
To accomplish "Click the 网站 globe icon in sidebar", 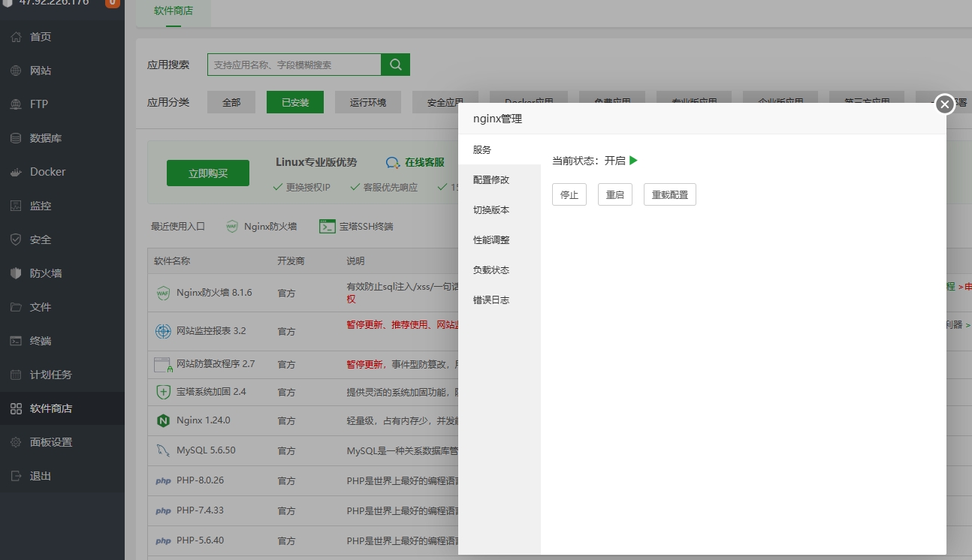I will click(16, 71).
